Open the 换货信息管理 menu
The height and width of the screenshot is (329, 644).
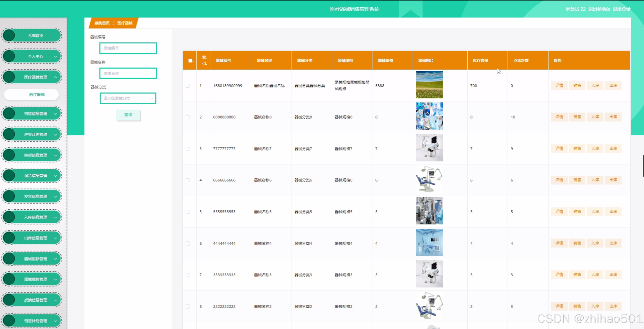click(35, 155)
